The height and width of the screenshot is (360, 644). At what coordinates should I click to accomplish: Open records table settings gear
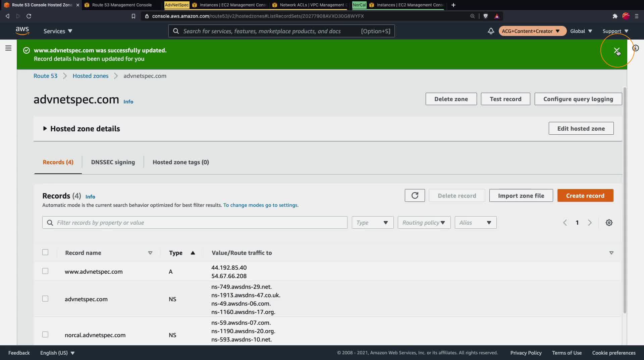coord(609,223)
